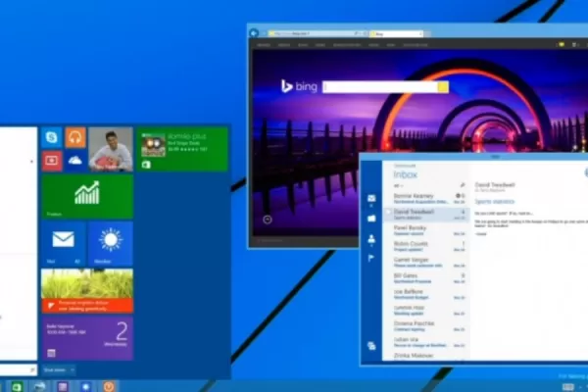Expand the arrow in the Start menu's white apps list
Viewport: 588px width, 392px height.
[32, 162]
